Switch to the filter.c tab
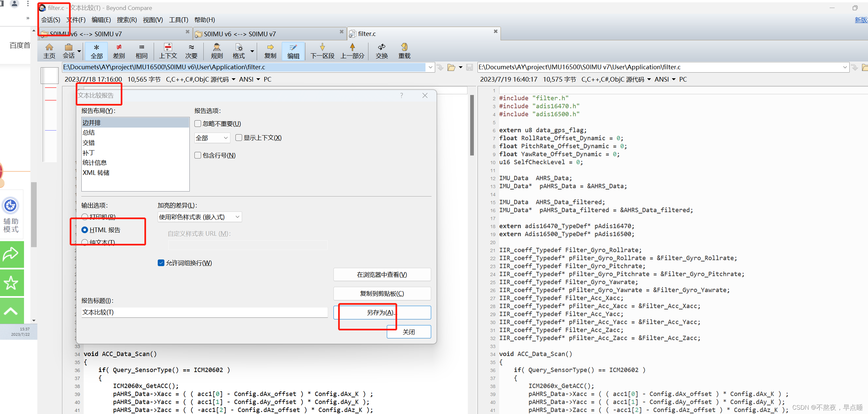This screenshot has width=868, height=414. pyautogui.click(x=424, y=34)
